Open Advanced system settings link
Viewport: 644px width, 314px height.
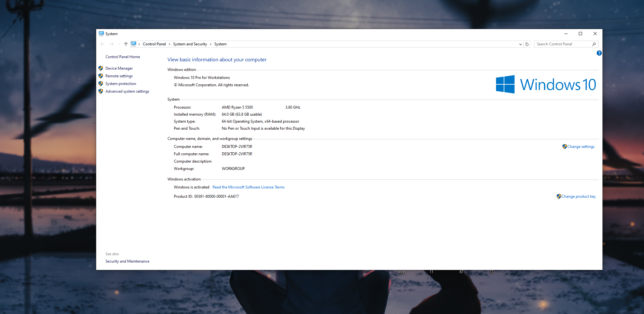pos(127,91)
